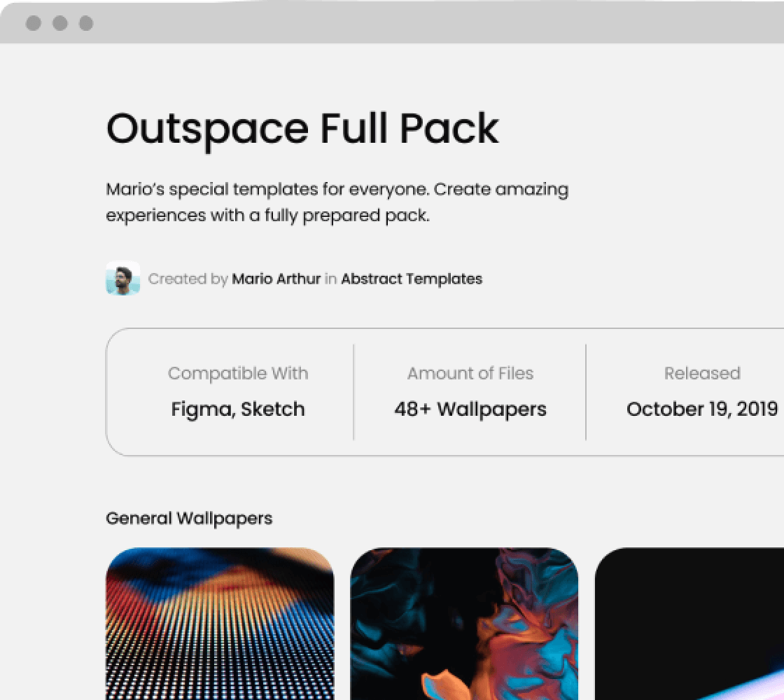Click the General Wallpapers section heading
Image resolution: width=784 pixels, height=700 pixels.
tap(190, 519)
